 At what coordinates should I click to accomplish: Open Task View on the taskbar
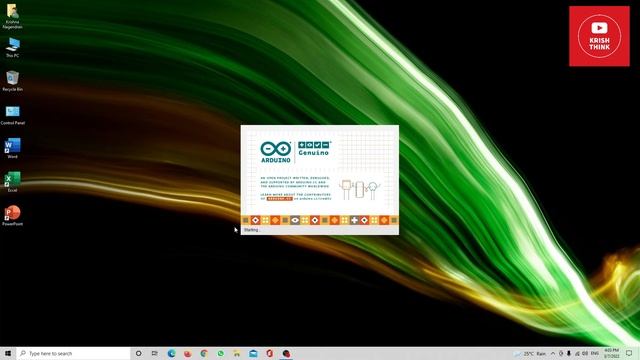[155, 353]
